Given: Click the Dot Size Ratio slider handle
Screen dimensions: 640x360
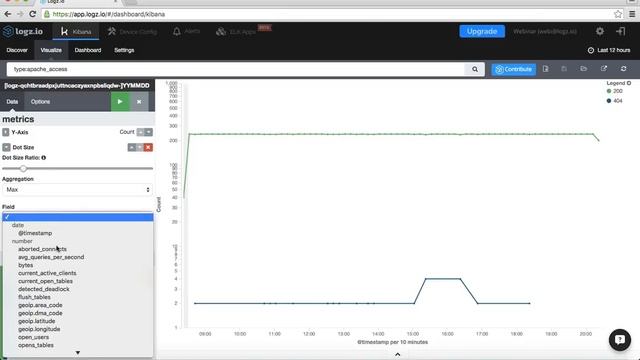Looking at the screenshot, I should pyautogui.click(x=23, y=168).
